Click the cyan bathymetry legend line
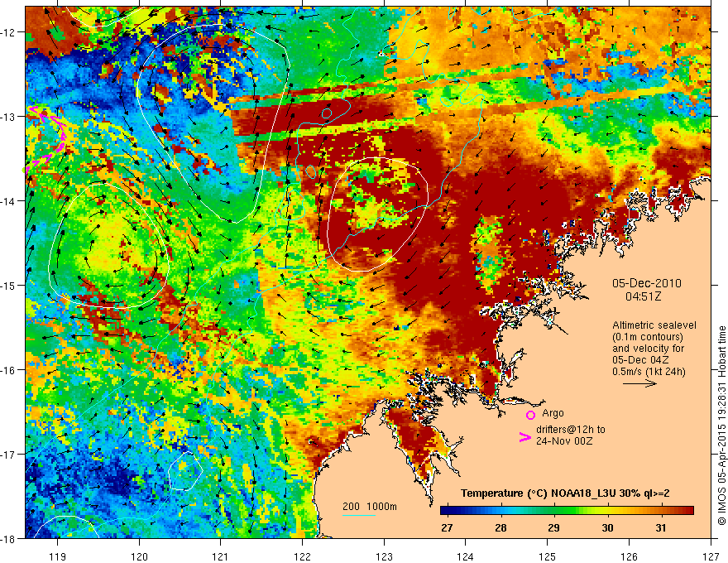This screenshot has width=728, height=563. [359, 515]
